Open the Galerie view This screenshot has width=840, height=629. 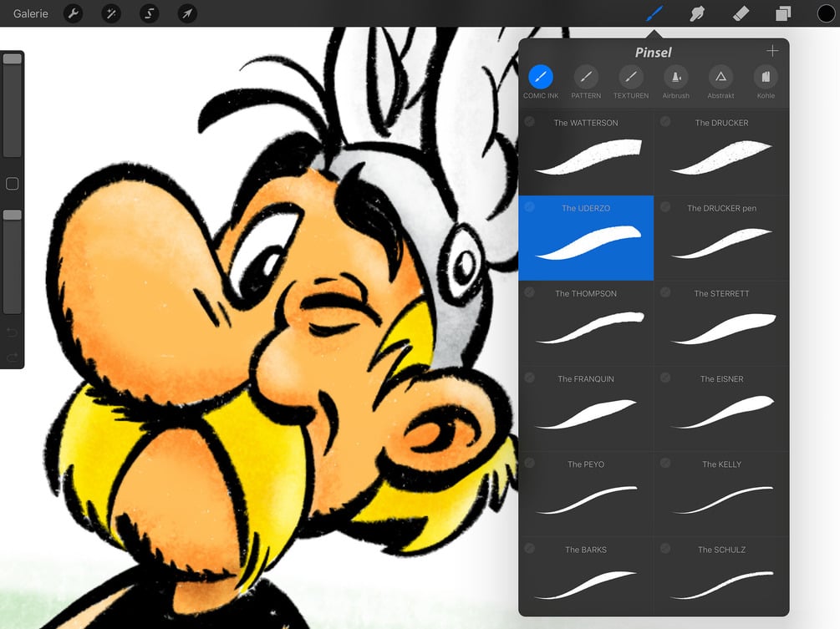pos(31,13)
